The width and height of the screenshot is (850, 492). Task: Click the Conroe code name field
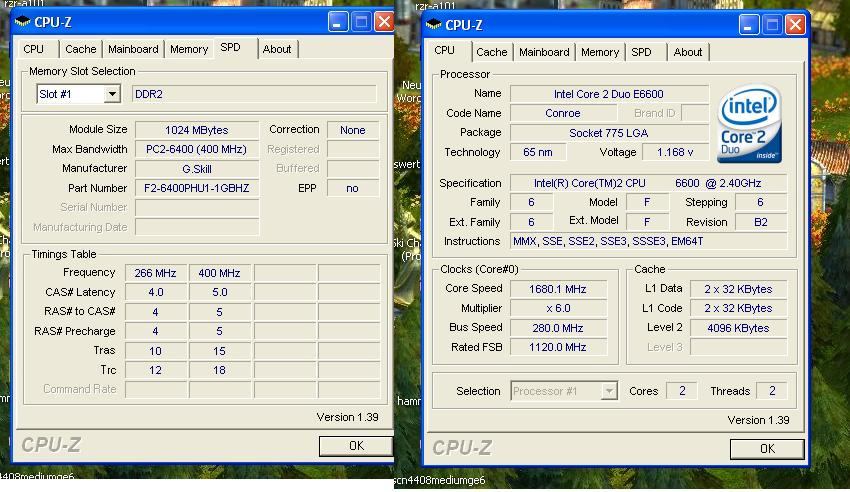(563, 113)
